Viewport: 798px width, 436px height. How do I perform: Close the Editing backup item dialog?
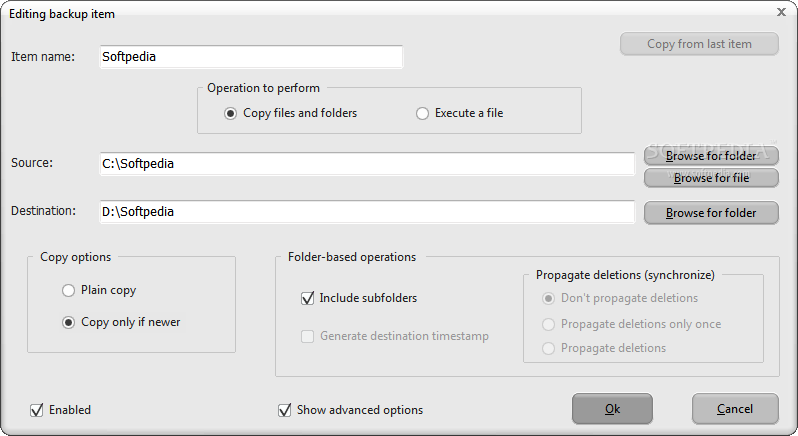(782, 12)
